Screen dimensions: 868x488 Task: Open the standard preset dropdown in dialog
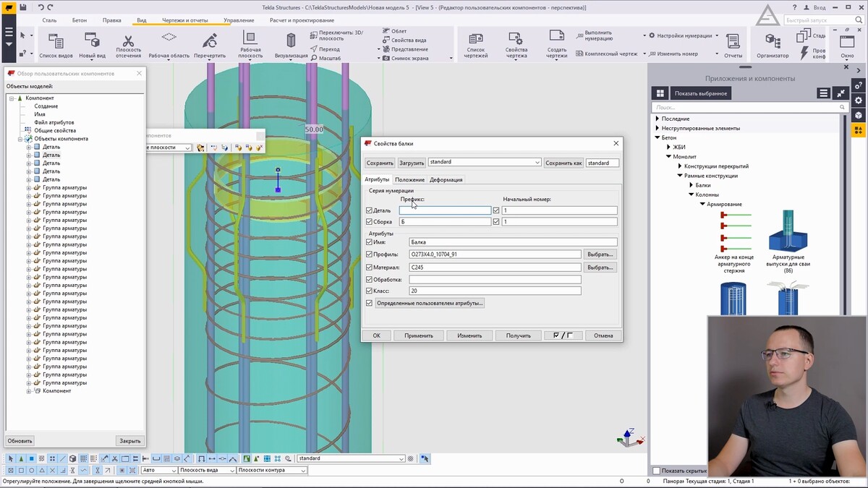pyautogui.click(x=537, y=163)
